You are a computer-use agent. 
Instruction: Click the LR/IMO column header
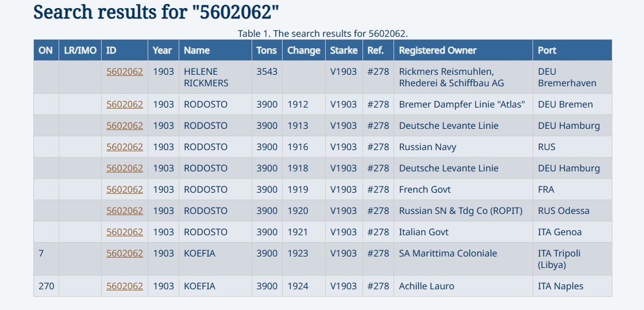(x=80, y=50)
